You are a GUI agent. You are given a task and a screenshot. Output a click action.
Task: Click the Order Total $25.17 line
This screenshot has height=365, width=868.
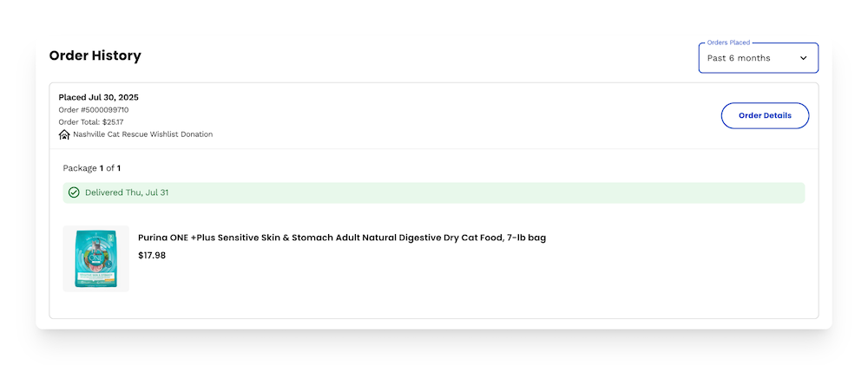point(91,122)
